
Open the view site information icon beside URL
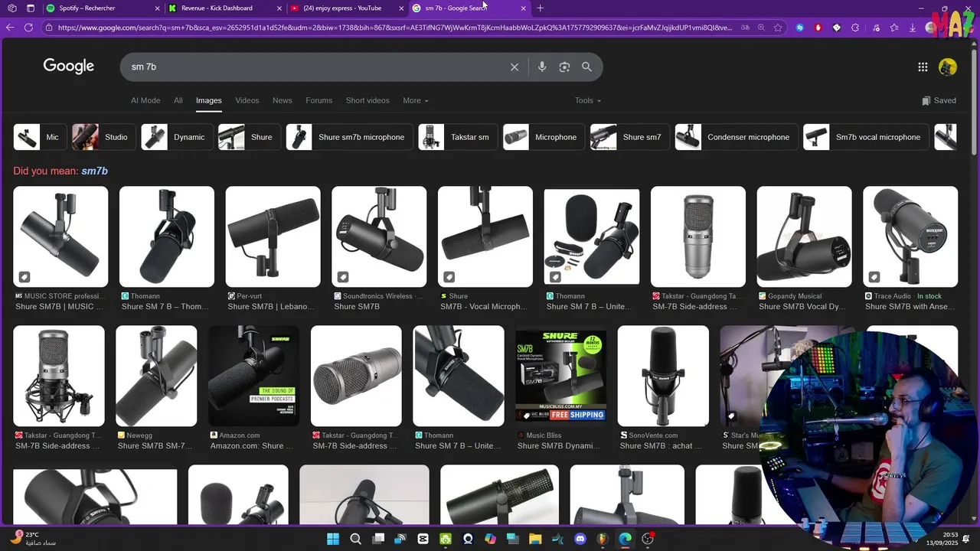48,28
